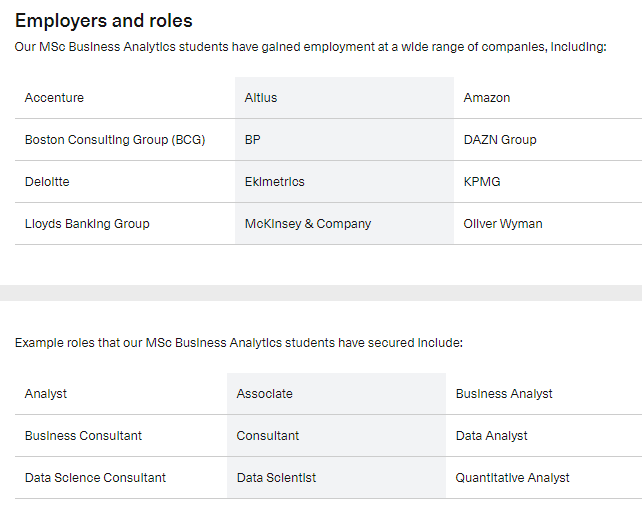642x518 pixels.
Task: Click the Data Science Consultant cell
Action: (x=121, y=478)
